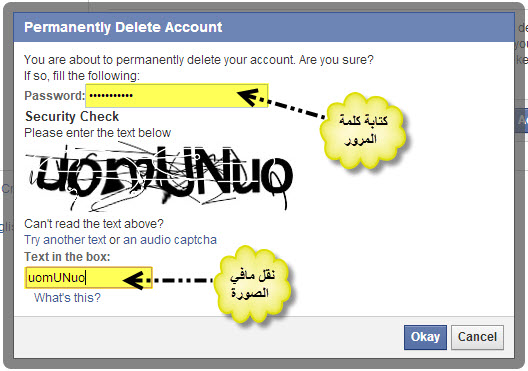Click the yellow Arabic bubble beside the password field
This screenshot has height=371, width=528.
363,130
